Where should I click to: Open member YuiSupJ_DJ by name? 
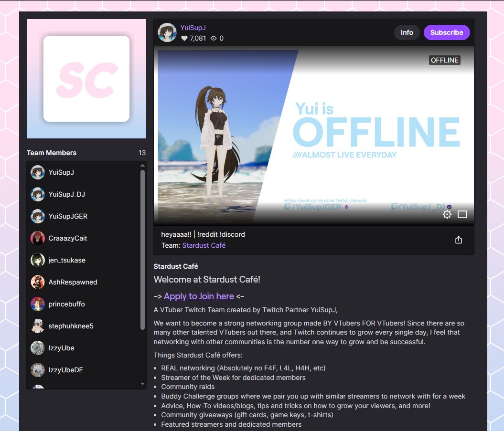pos(66,194)
